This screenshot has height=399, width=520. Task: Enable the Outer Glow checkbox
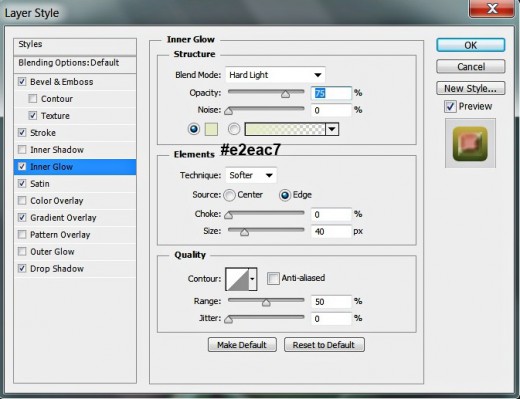[x=22, y=252]
